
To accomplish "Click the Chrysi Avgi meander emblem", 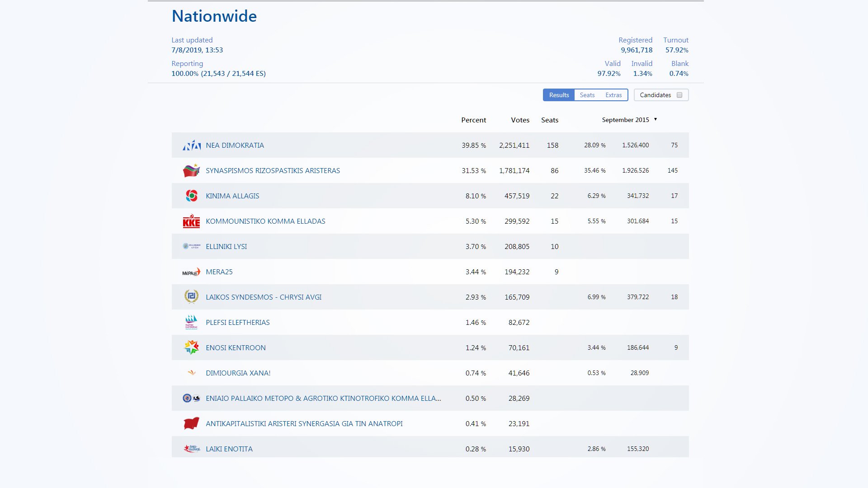I will [x=191, y=297].
